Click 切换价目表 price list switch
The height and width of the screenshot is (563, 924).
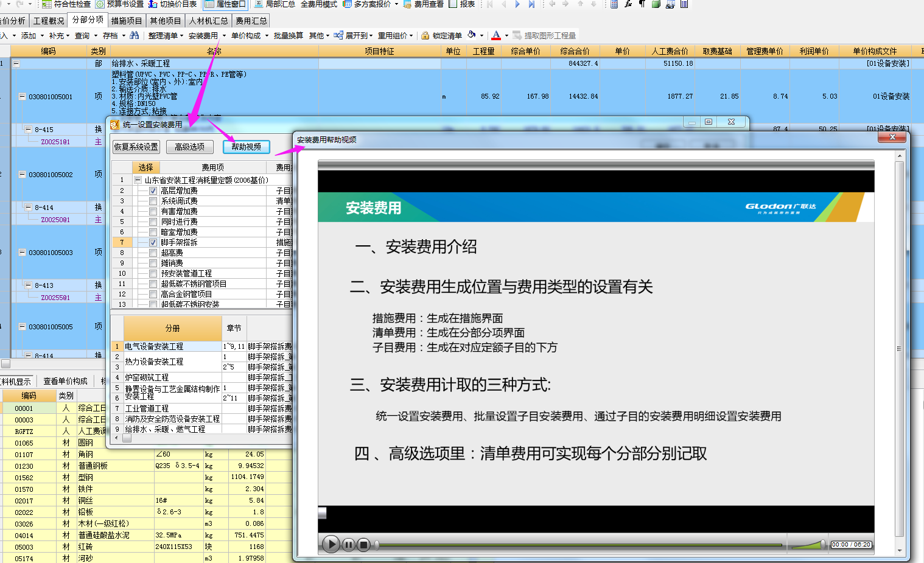pos(173,4)
